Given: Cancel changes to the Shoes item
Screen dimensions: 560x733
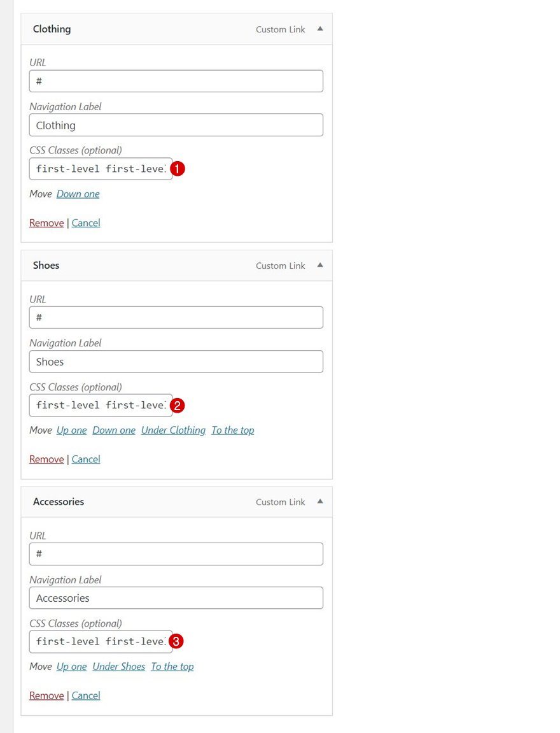Looking at the screenshot, I should point(85,459).
